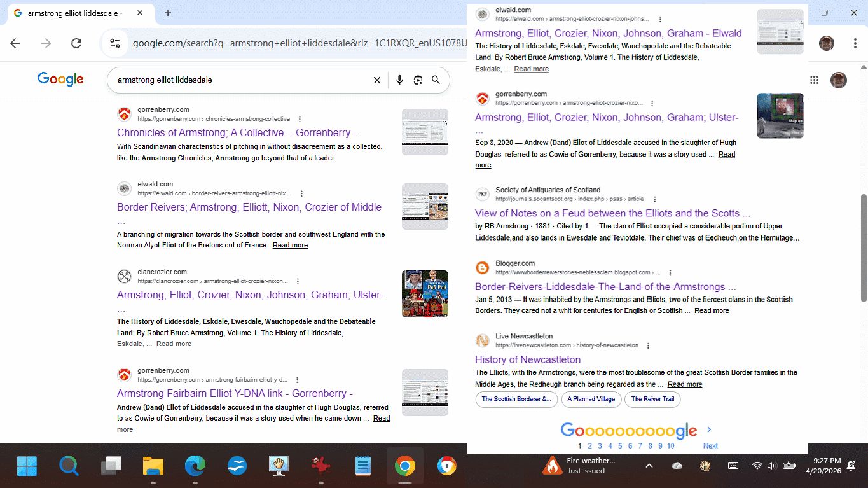Click the site information icon in address bar
The width and height of the screenshot is (868, 488).
(x=115, y=43)
